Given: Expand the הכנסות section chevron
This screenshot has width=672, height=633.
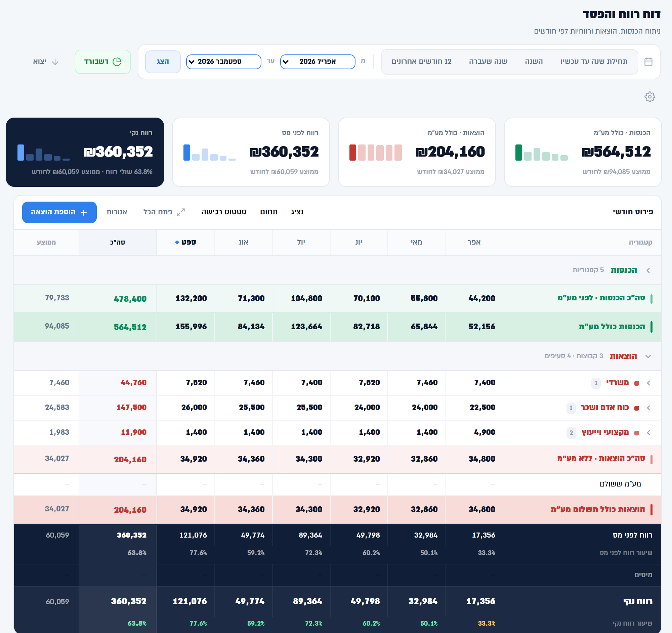Looking at the screenshot, I should 648,270.
